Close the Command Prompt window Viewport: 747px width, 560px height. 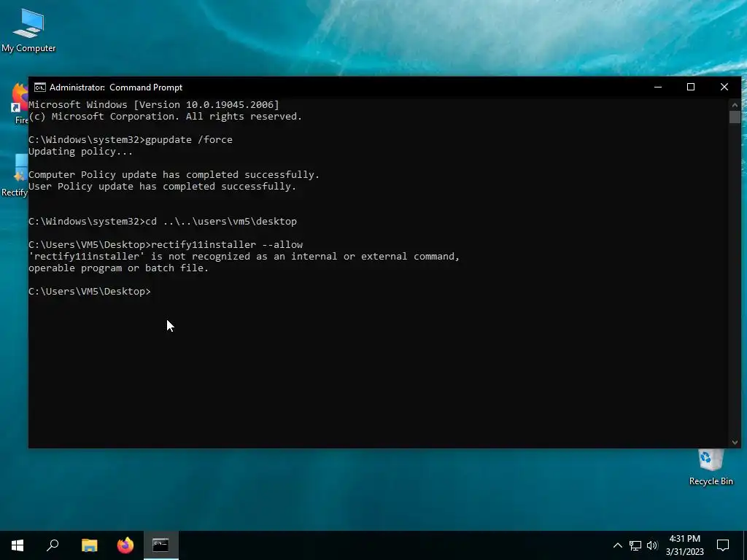pyautogui.click(x=724, y=87)
